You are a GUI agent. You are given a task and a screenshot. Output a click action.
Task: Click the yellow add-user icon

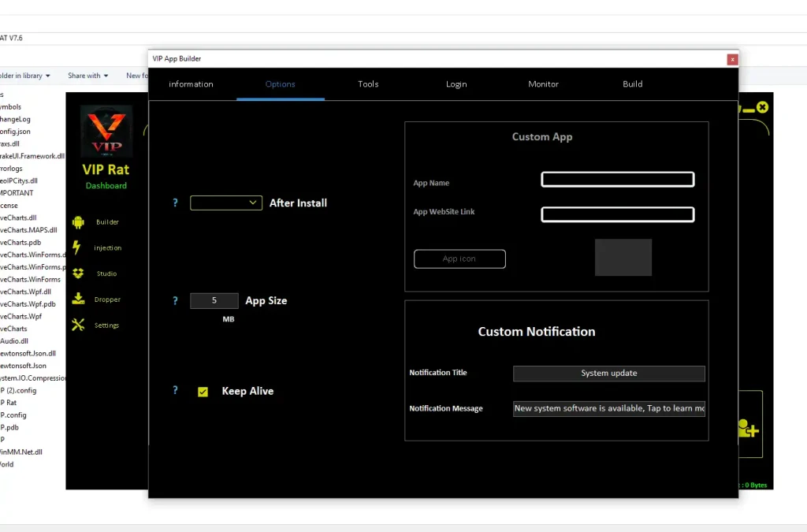click(747, 428)
